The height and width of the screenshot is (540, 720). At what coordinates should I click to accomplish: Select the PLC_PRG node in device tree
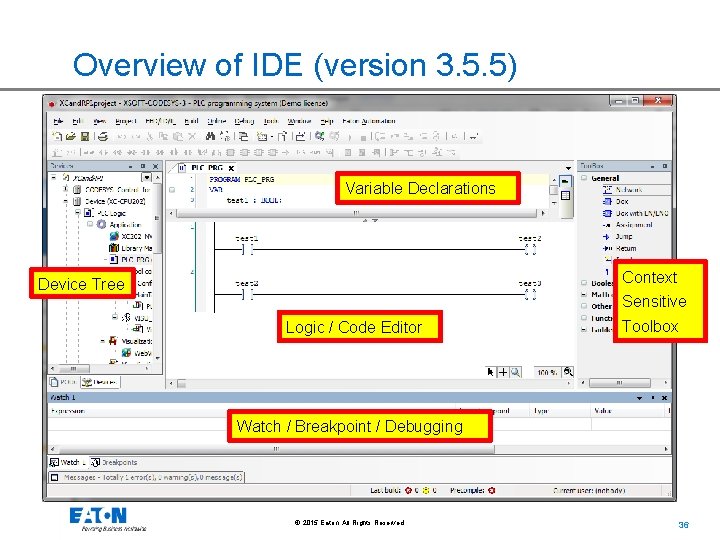click(130, 259)
